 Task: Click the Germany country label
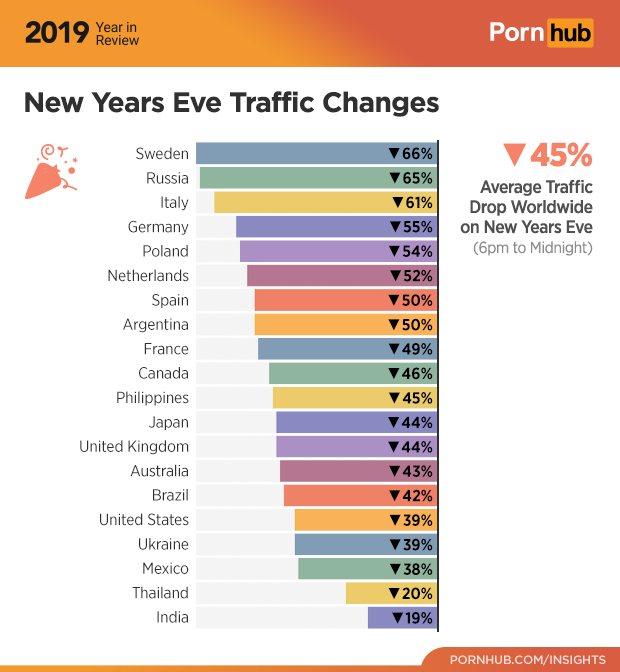click(x=158, y=227)
